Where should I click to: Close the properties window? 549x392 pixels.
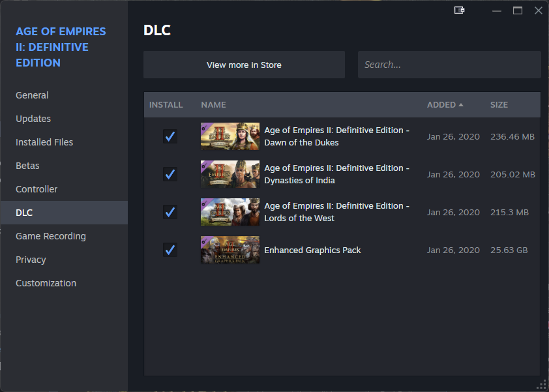[539, 11]
